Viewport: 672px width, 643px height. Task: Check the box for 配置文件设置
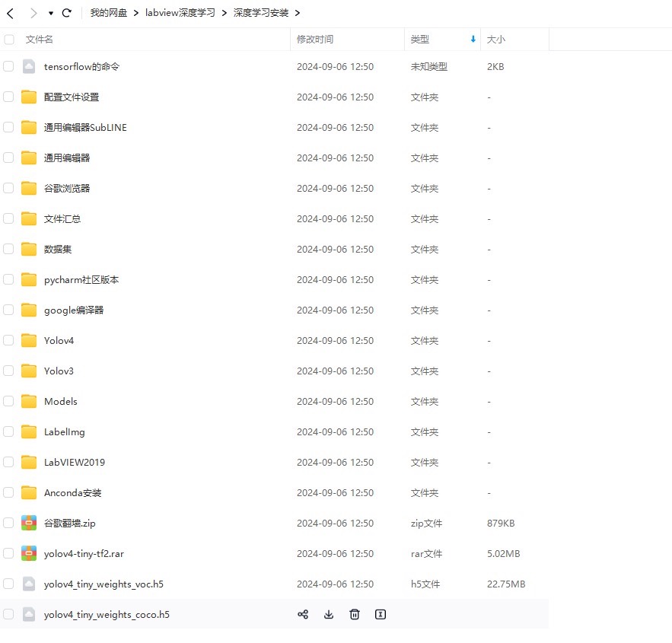8,97
